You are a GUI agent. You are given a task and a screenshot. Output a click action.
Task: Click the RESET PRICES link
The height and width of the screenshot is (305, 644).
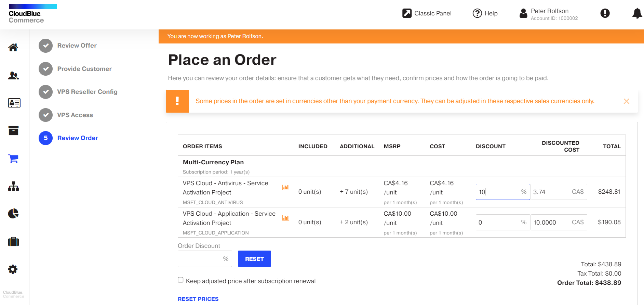pos(198,299)
